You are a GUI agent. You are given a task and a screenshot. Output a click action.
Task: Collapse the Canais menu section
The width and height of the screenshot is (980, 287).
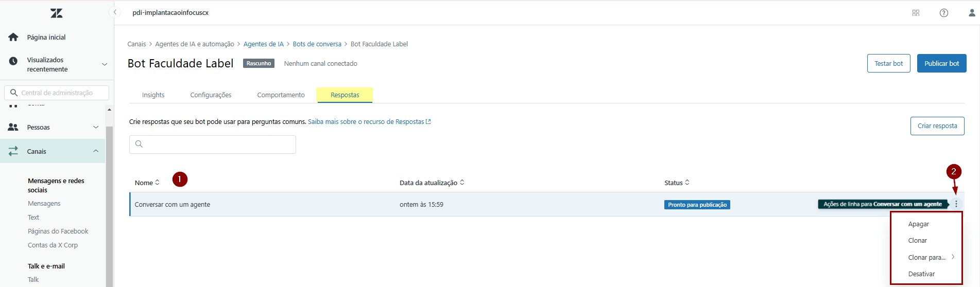click(x=96, y=151)
